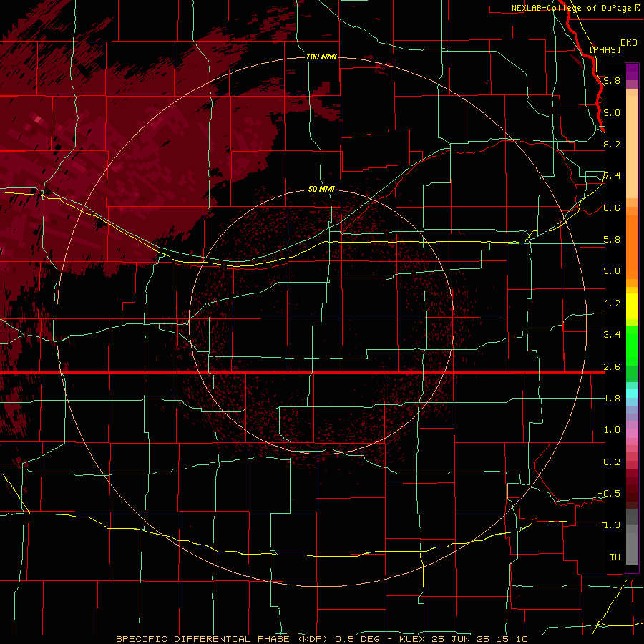Click the 0.2 scale value label
644x644 pixels.
(612, 462)
